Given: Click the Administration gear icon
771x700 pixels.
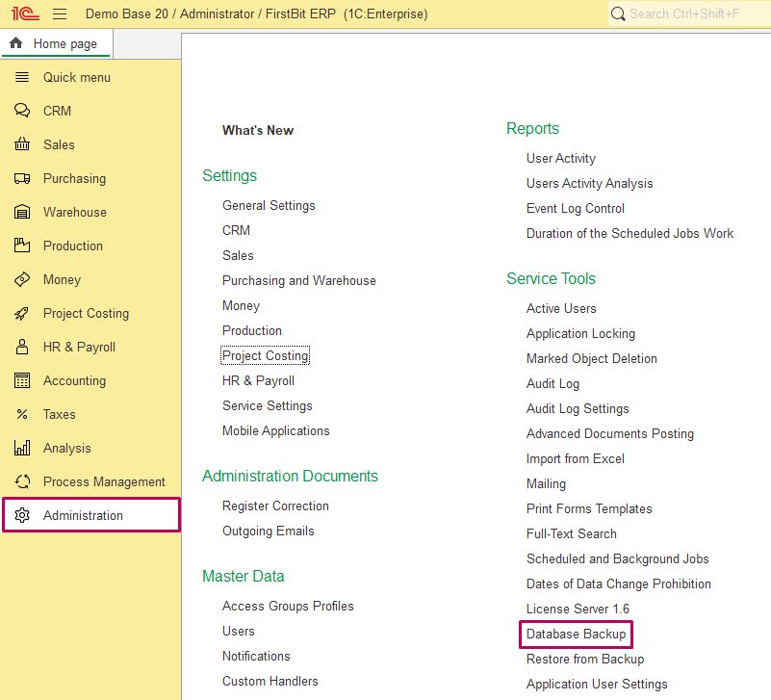Looking at the screenshot, I should pyautogui.click(x=22, y=515).
